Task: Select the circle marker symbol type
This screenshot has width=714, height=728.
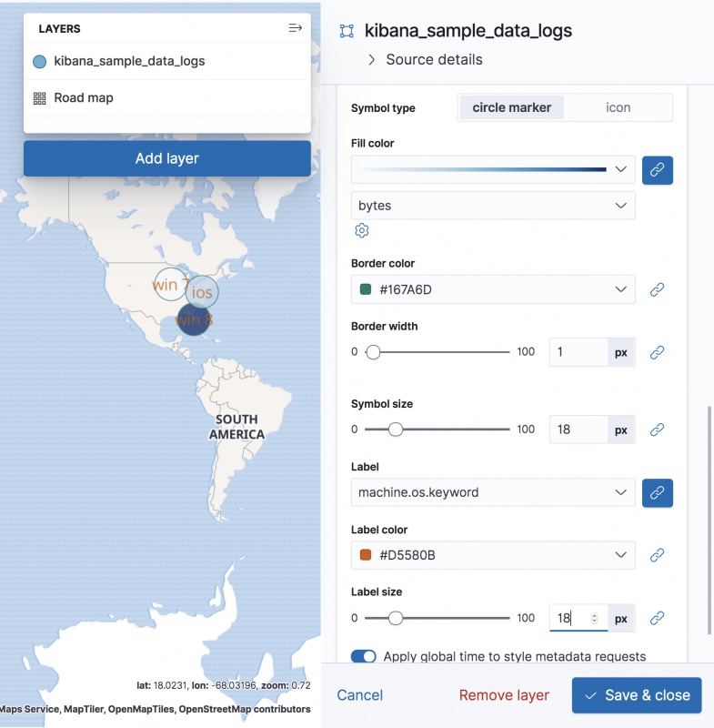Action: (x=511, y=107)
